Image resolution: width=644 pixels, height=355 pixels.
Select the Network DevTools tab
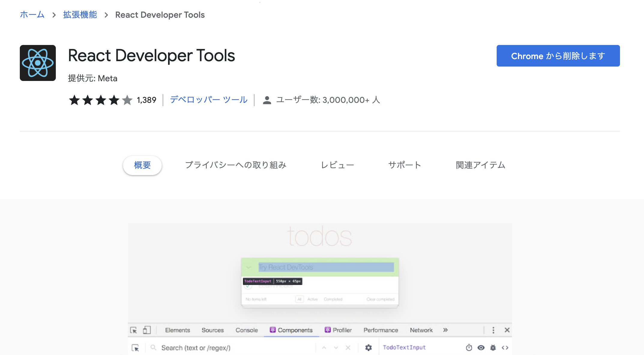coord(421,330)
